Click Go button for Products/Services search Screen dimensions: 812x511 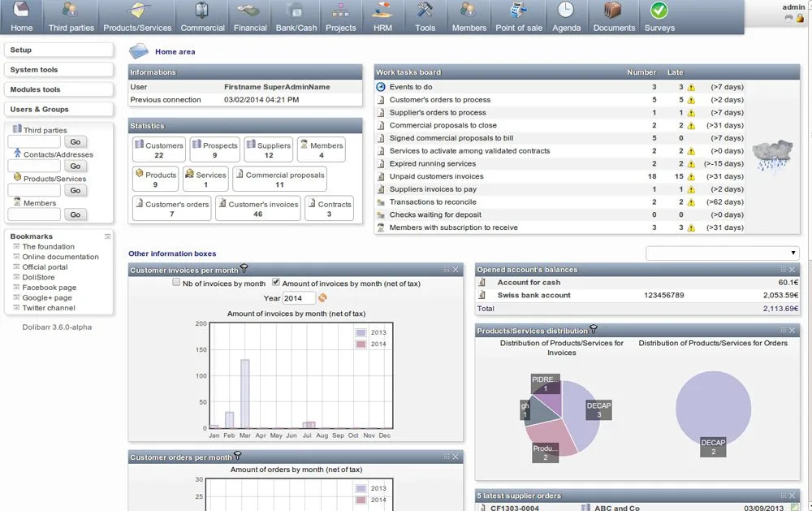coord(75,190)
